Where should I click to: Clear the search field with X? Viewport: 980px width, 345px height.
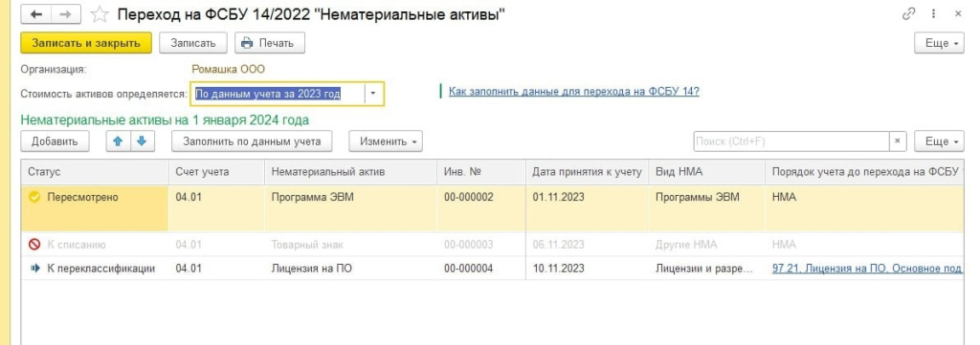(x=898, y=141)
